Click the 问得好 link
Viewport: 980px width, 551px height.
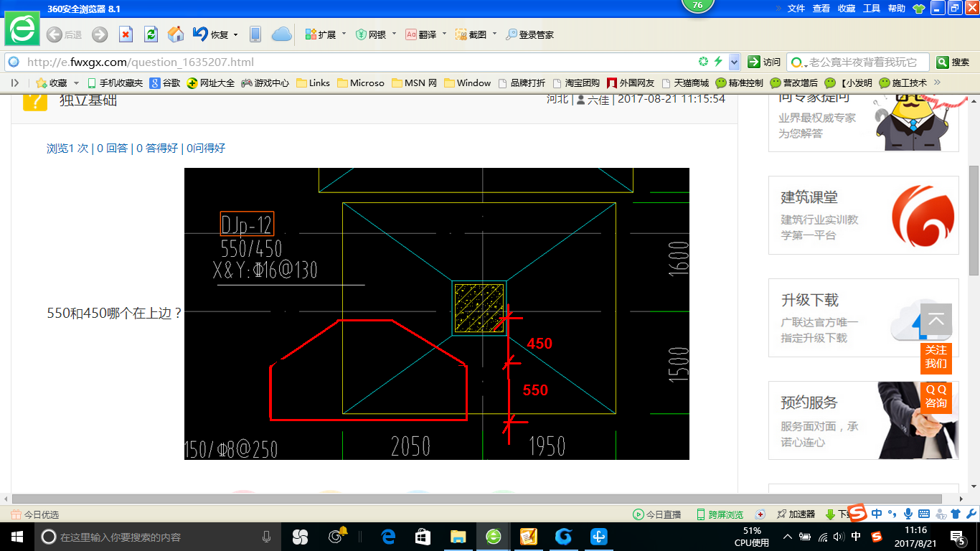(x=206, y=148)
